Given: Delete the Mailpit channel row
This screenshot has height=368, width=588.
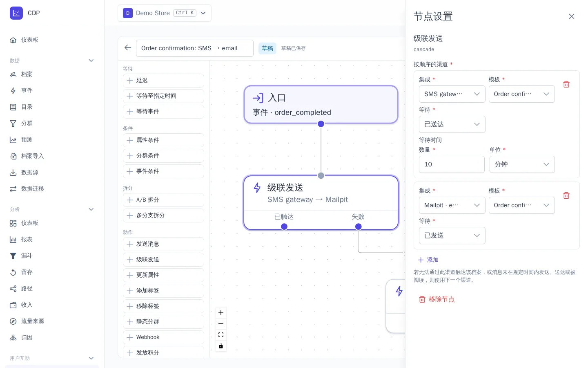Looking at the screenshot, I should pos(566,195).
